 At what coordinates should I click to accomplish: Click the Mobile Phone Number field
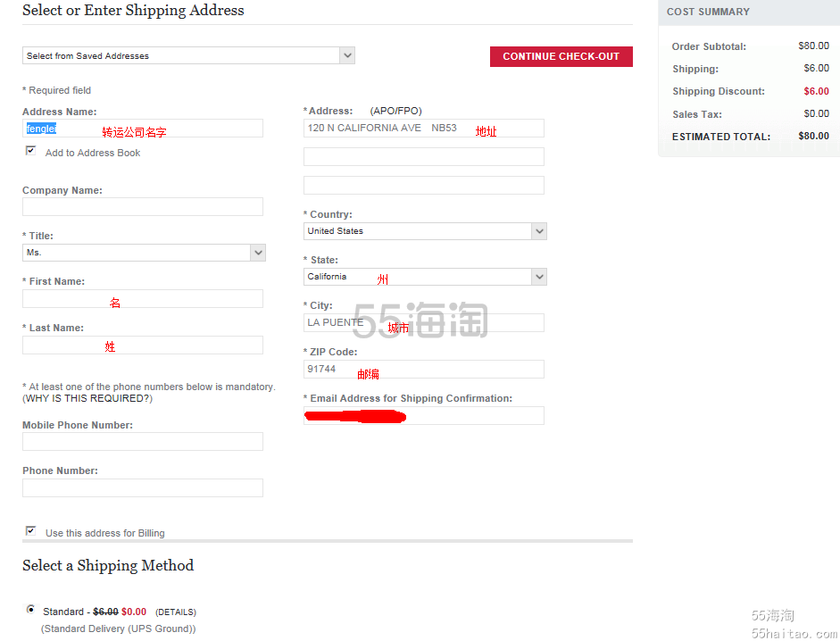[143, 442]
